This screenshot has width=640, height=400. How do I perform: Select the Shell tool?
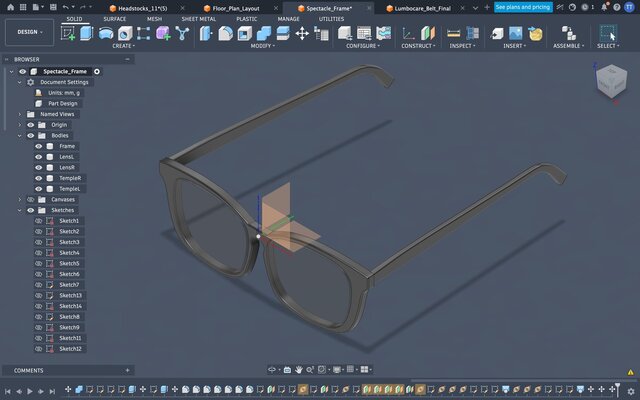(x=244, y=33)
